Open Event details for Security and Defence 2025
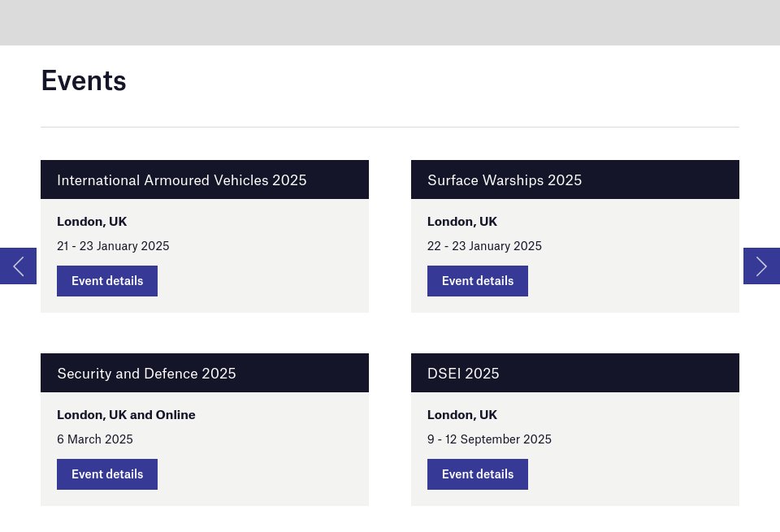Viewport: 780px width, 532px height. [x=106, y=474]
